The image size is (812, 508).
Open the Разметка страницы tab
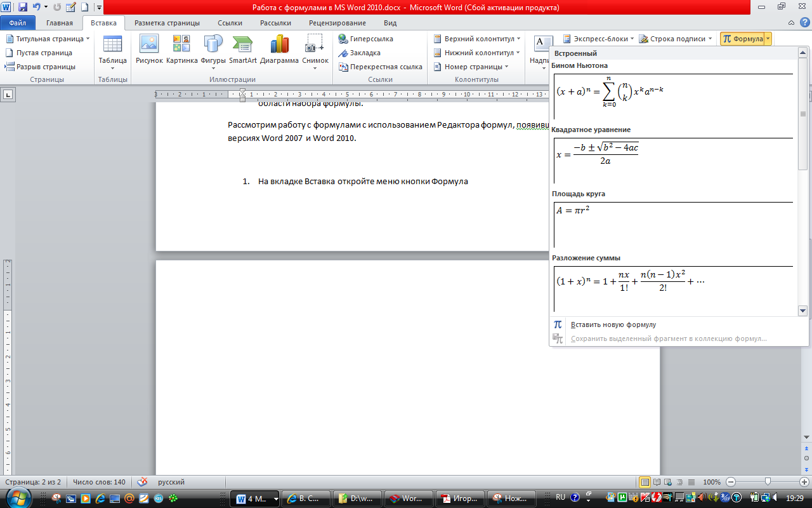coord(167,23)
